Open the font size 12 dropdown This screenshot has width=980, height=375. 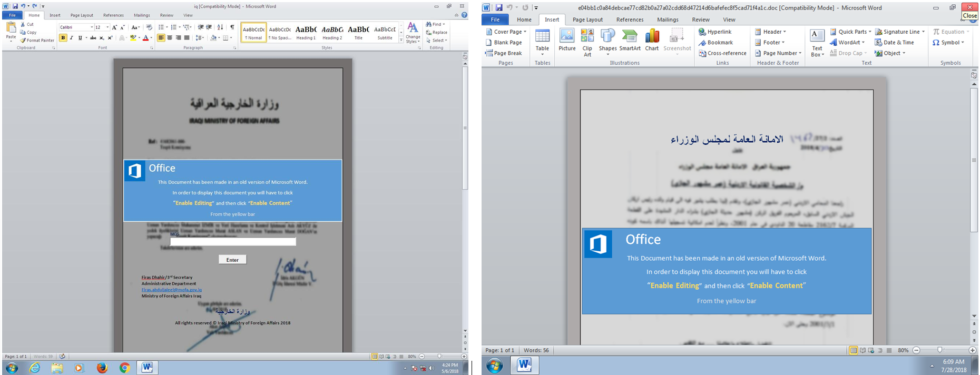[x=107, y=27]
